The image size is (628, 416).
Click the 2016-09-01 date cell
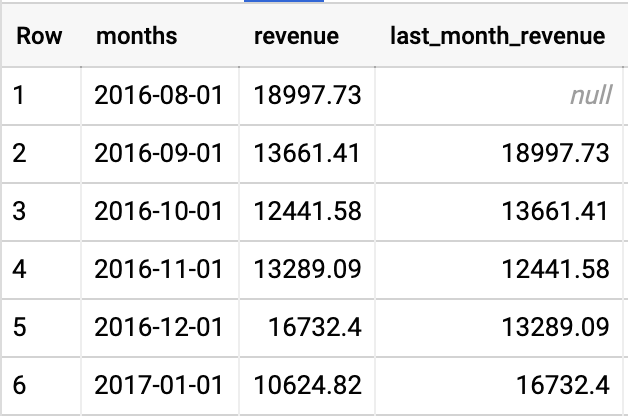pos(159,154)
